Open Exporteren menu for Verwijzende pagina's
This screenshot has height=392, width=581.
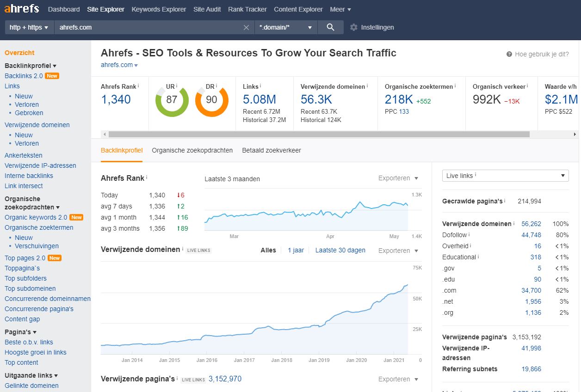coord(398,379)
